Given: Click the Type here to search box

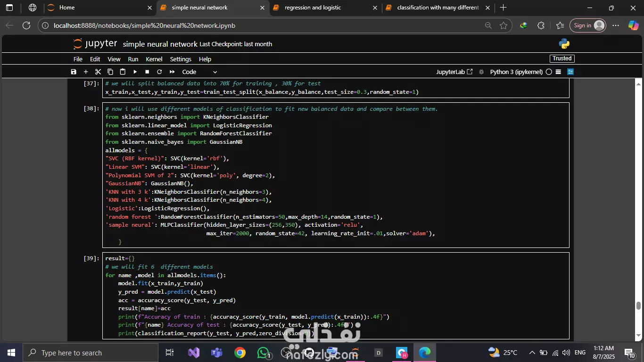Looking at the screenshot, I should 91,353.
